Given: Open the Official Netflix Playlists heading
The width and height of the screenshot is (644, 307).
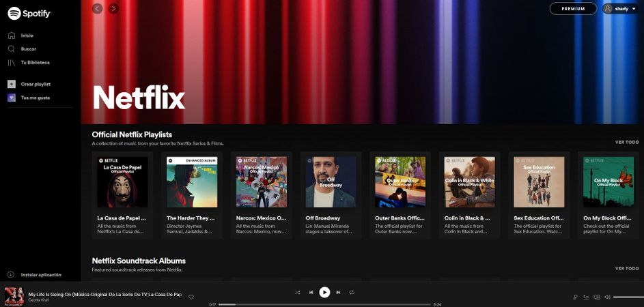Looking at the screenshot, I should pyautogui.click(x=132, y=134).
